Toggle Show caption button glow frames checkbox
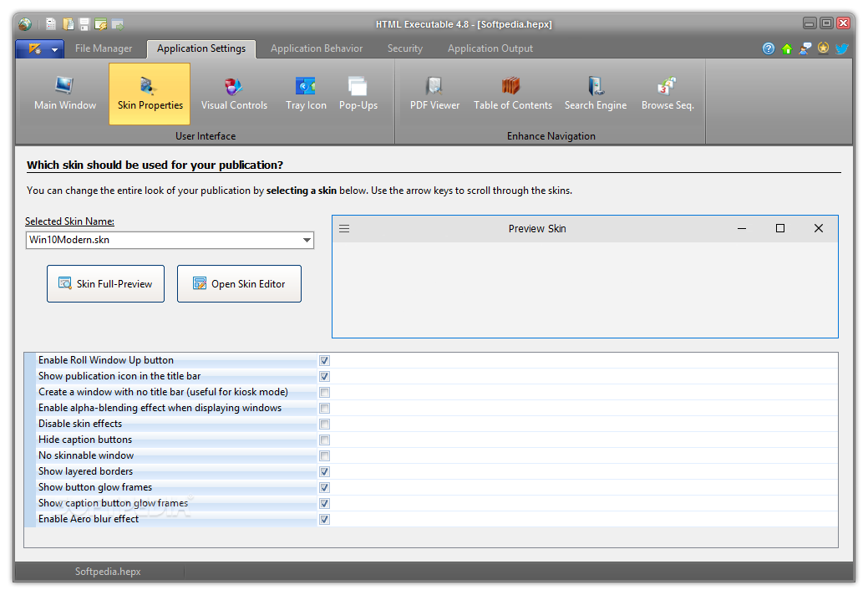868x595 pixels. point(324,504)
